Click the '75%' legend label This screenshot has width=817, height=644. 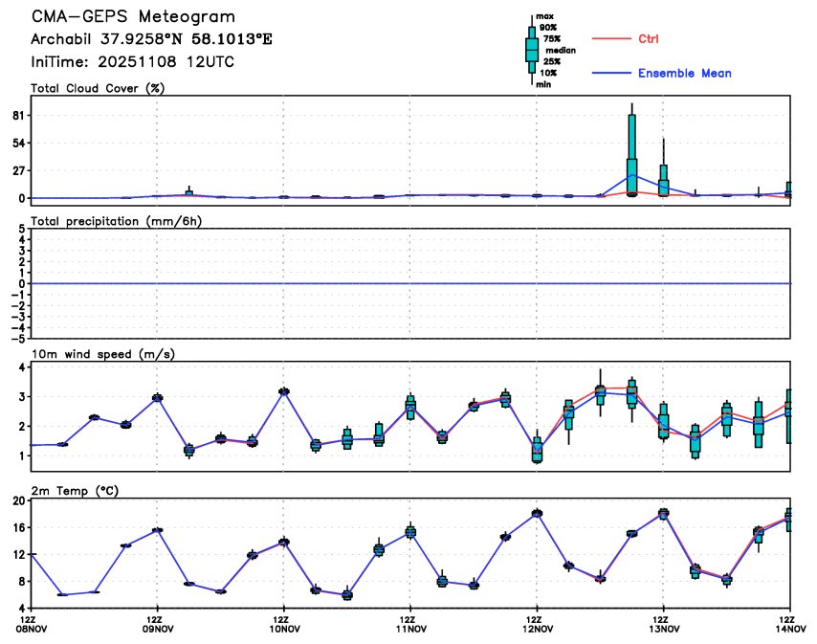coord(552,39)
